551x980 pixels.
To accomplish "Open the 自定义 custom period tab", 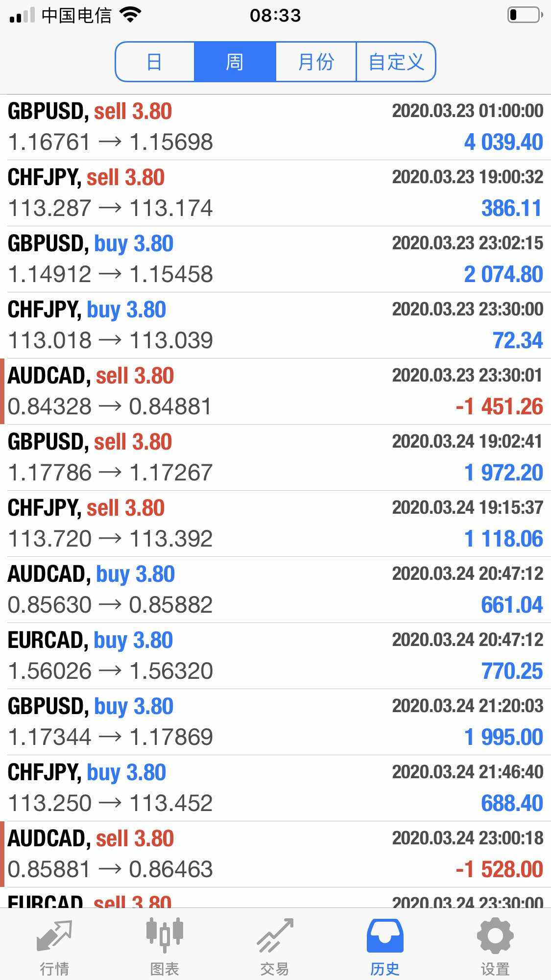I will (396, 62).
